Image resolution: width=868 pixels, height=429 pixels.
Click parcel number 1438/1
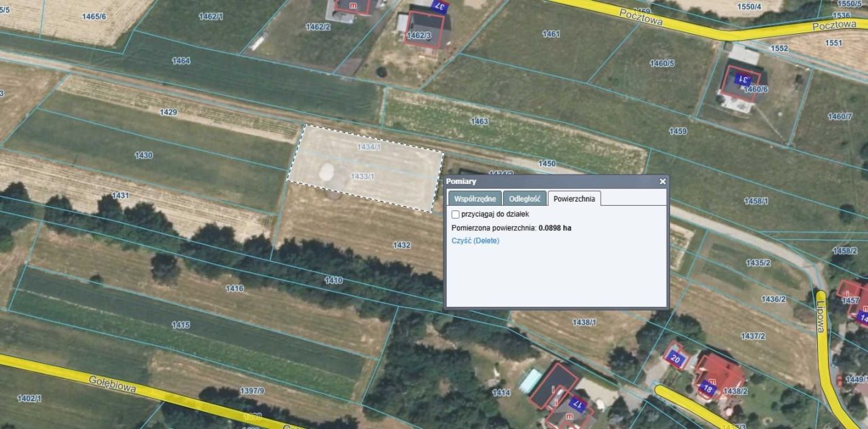tap(585, 322)
